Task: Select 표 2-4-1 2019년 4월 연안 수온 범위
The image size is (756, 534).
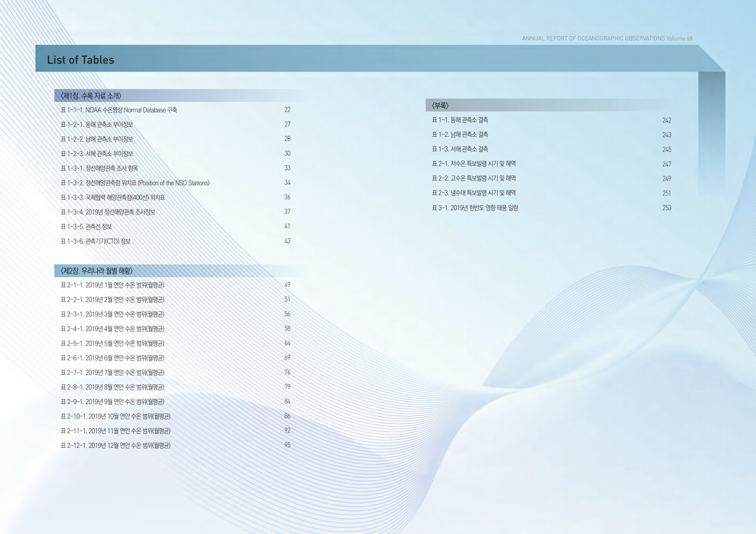Action: pyautogui.click(x=112, y=329)
